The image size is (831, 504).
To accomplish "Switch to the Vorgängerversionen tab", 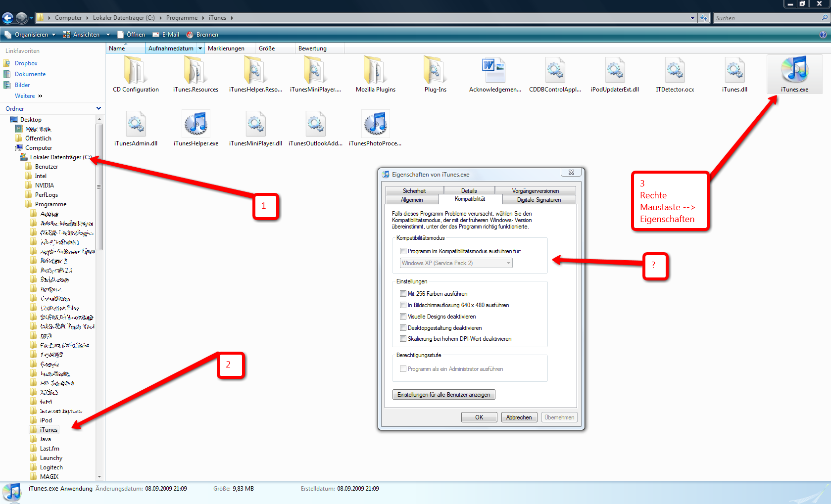I will pyautogui.click(x=535, y=191).
